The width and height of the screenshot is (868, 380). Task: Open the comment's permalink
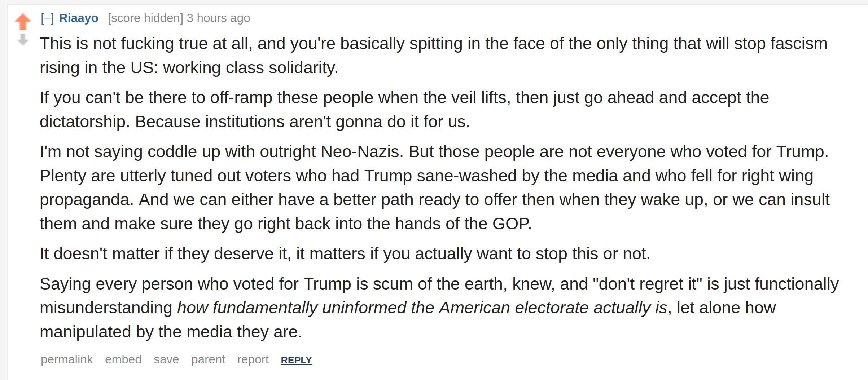coord(67,359)
